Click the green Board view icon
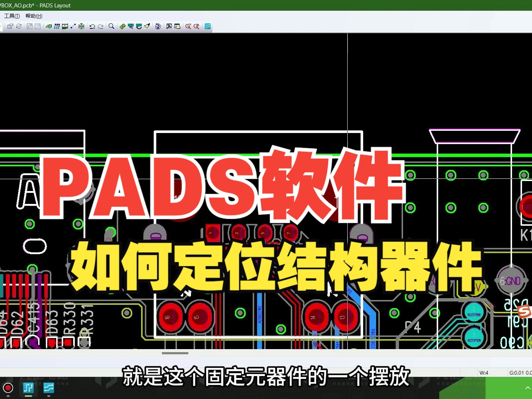 point(123,26)
